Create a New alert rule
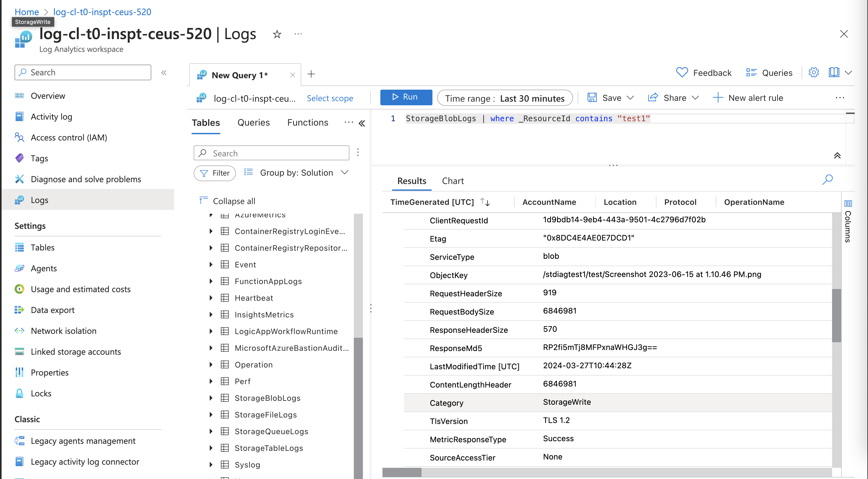 [748, 98]
